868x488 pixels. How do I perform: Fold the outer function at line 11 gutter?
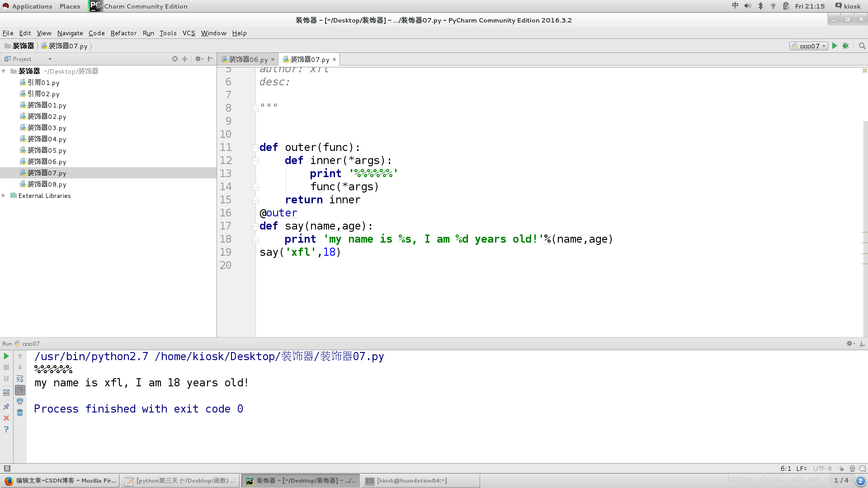coord(255,147)
